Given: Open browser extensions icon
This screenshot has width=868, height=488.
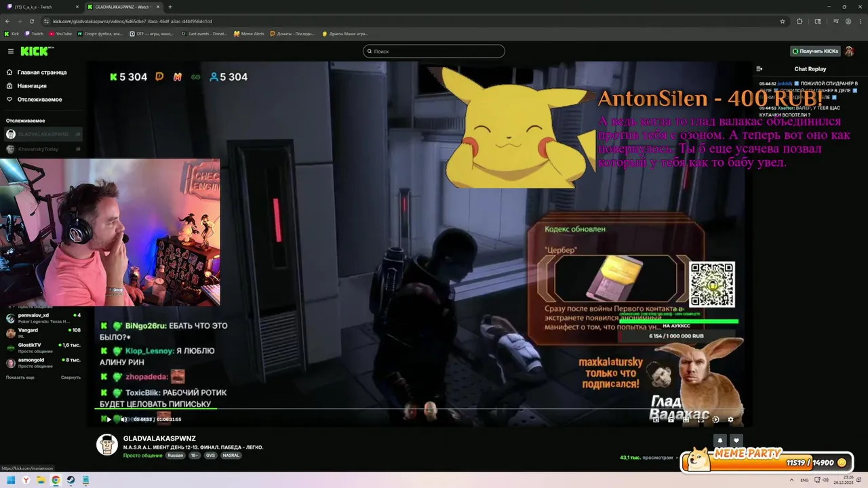Looking at the screenshot, I should click(800, 21).
